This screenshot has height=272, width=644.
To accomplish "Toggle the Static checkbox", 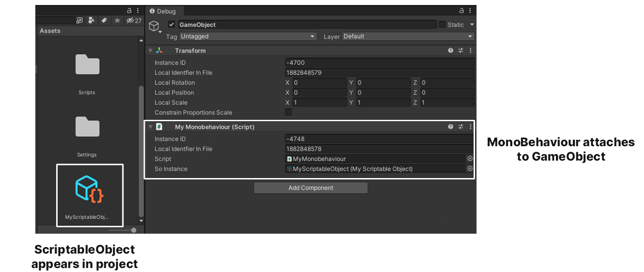I will [x=442, y=24].
